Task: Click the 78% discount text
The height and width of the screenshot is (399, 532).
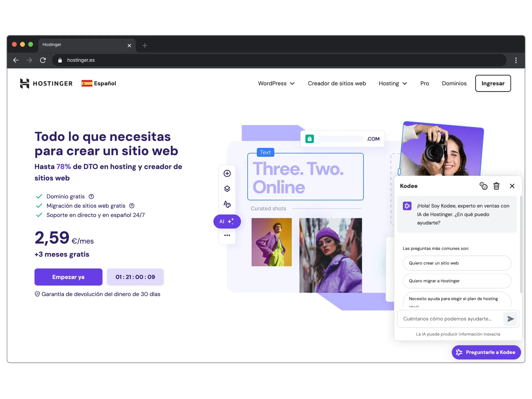Action: [x=64, y=167]
